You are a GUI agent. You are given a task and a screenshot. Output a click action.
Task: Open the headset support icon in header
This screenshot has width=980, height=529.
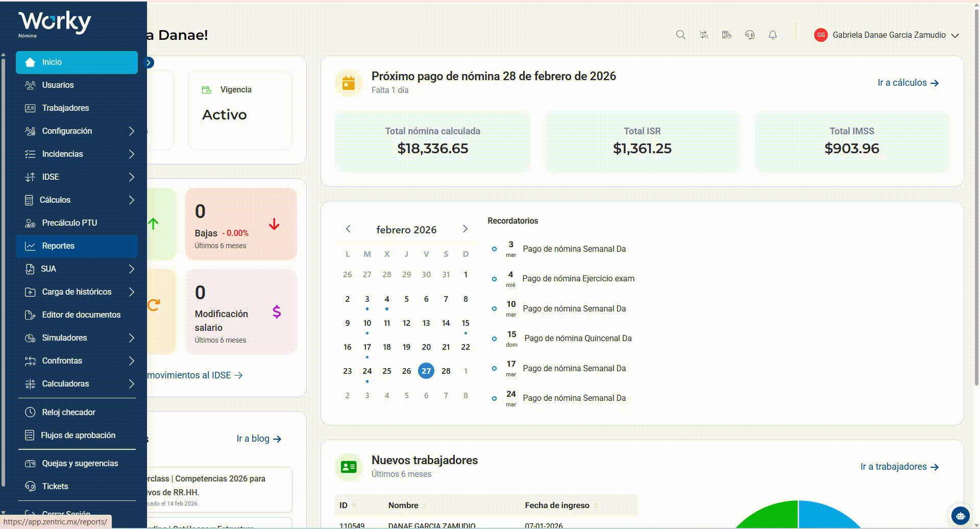(x=750, y=35)
